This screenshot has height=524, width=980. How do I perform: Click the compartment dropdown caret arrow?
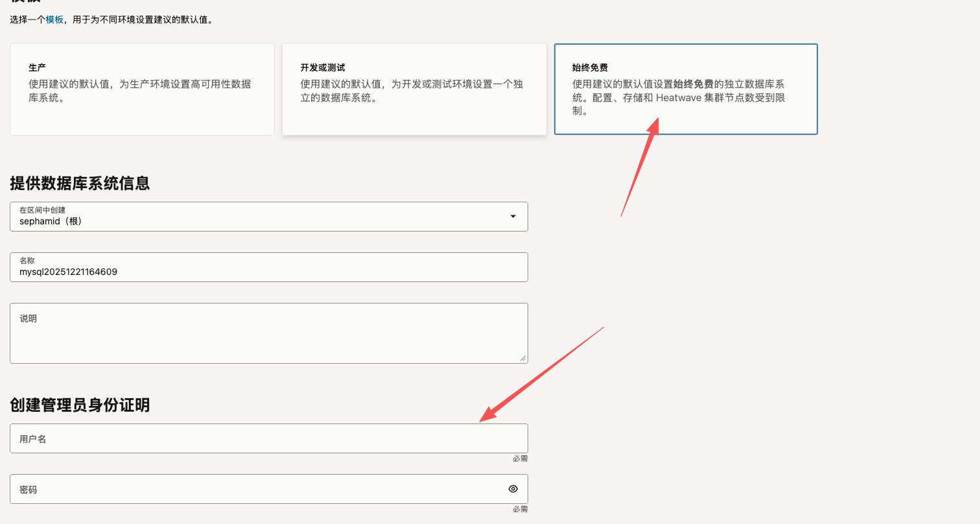tap(513, 217)
